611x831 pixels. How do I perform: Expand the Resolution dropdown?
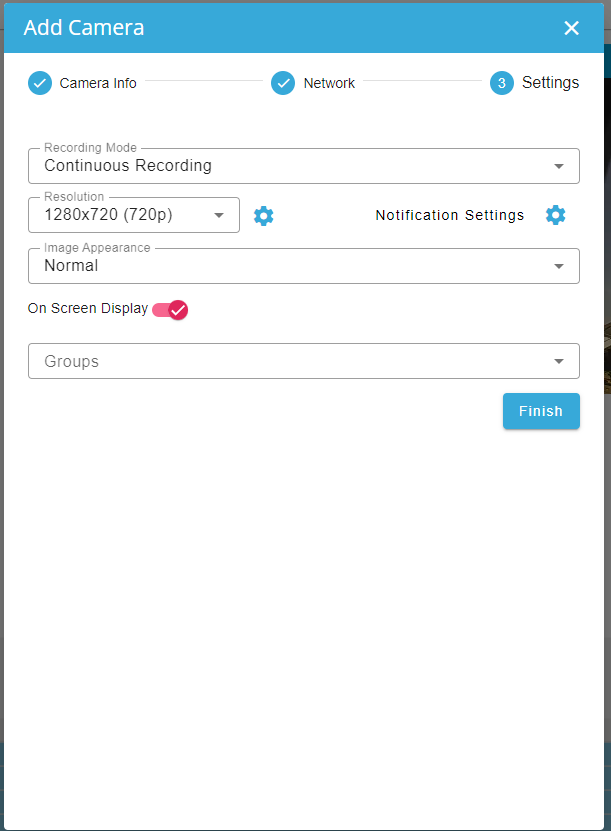[x=134, y=215]
